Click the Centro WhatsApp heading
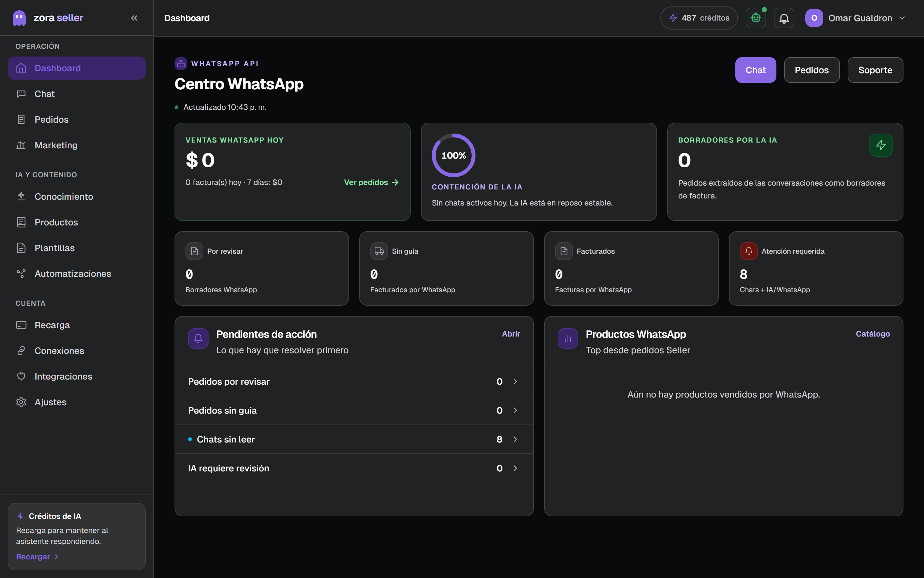The height and width of the screenshot is (578, 924). point(239,84)
